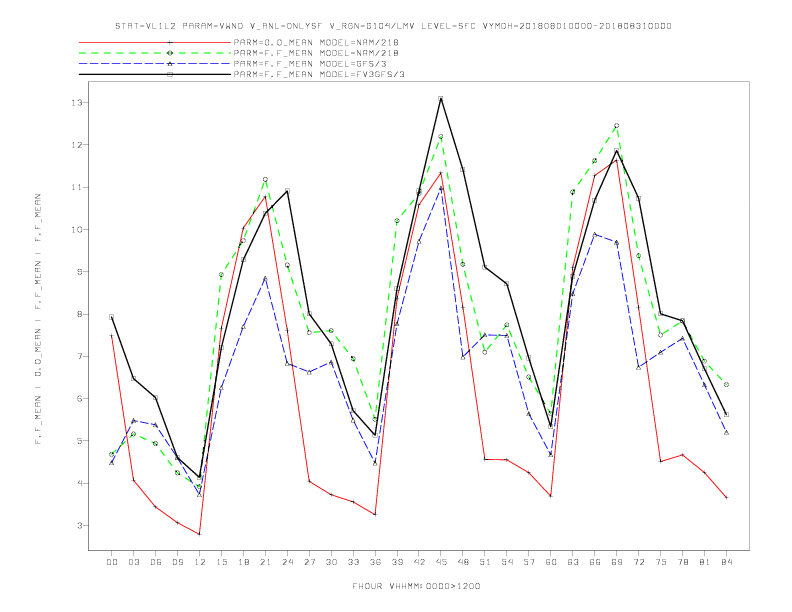Click y-axis tick value 11

point(77,187)
